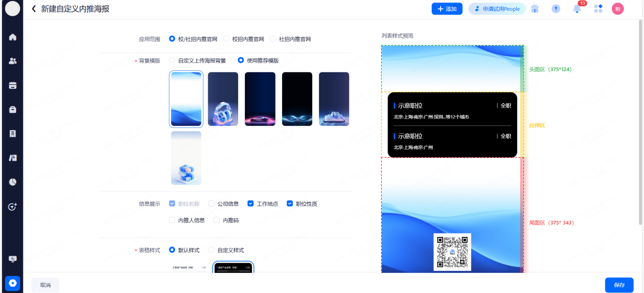Click the gift icon in top bar
The height and width of the screenshot is (293, 644).
[535, 9]
